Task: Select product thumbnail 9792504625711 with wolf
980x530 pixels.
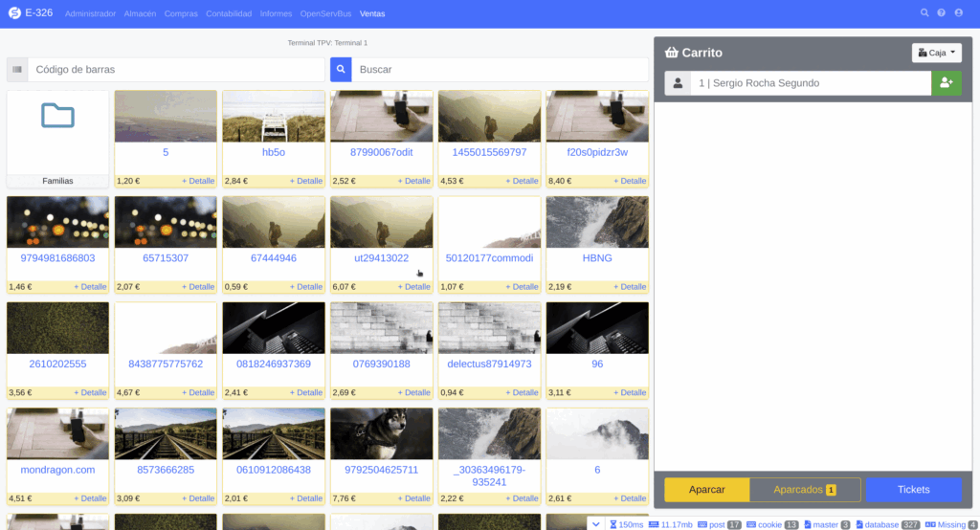Action: click(x=381, y=433)
